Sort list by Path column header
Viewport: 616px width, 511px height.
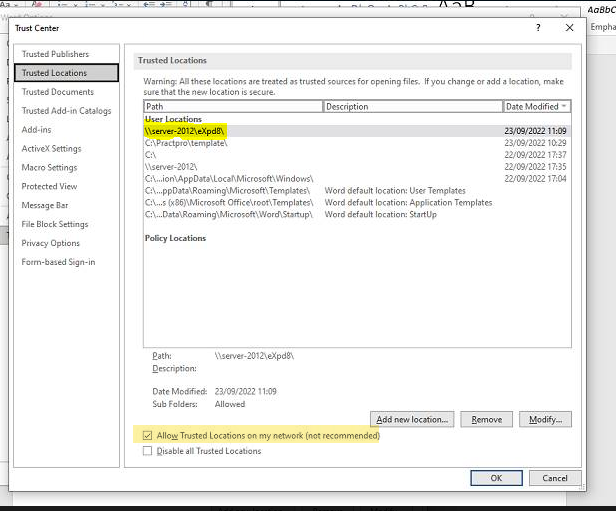pyautogui.click(x=232, y=106)
